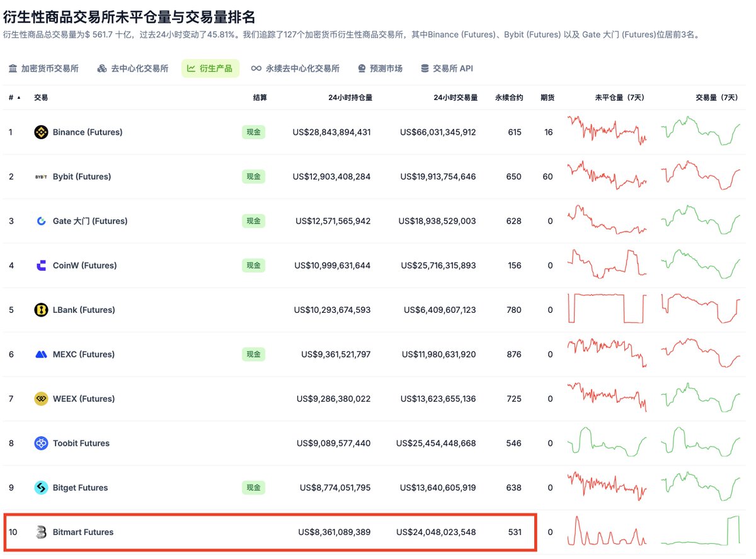756x559 pixels.
Task: Sort by 期货 column header
Action: tap(547, 98)
